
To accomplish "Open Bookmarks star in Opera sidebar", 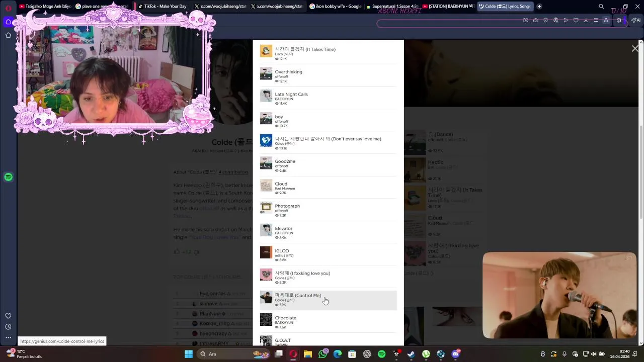I will [8, 35].
